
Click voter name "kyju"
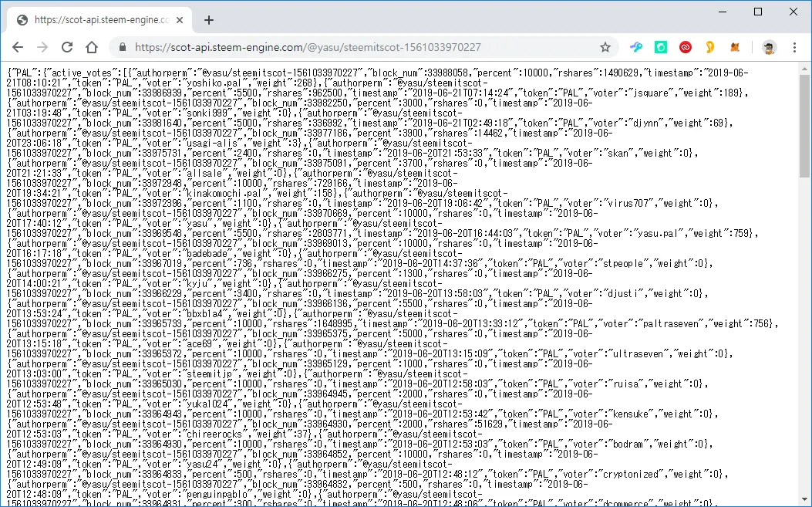(197, 283)
